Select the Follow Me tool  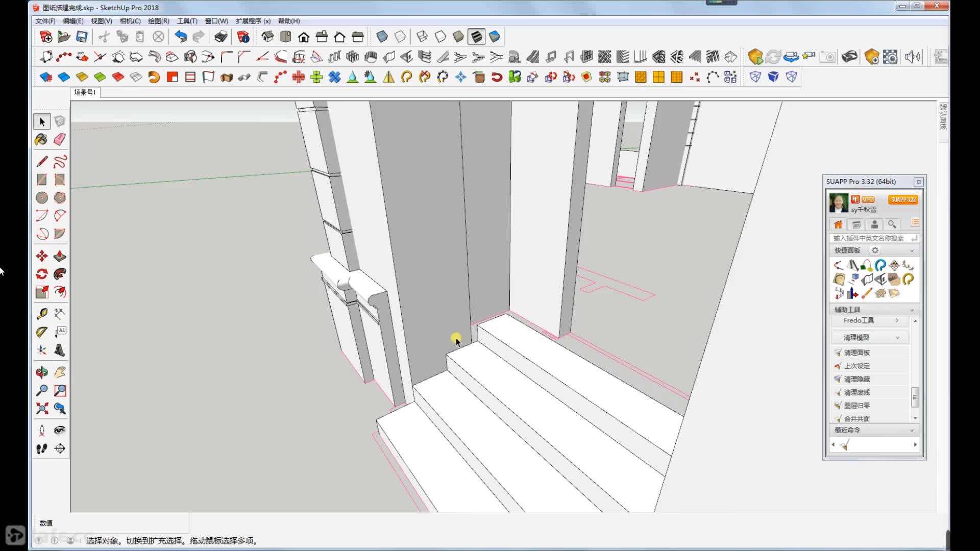pyautogui.click(x=60, y=274)
